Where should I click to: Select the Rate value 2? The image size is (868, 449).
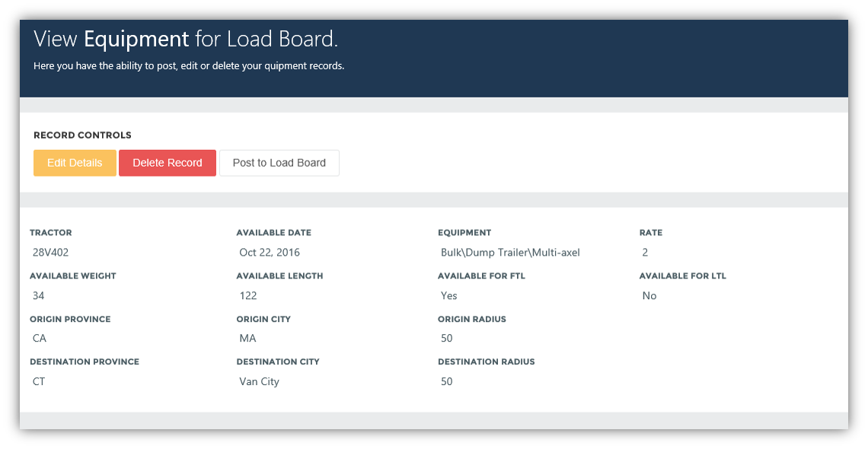[x=645, y=252]
